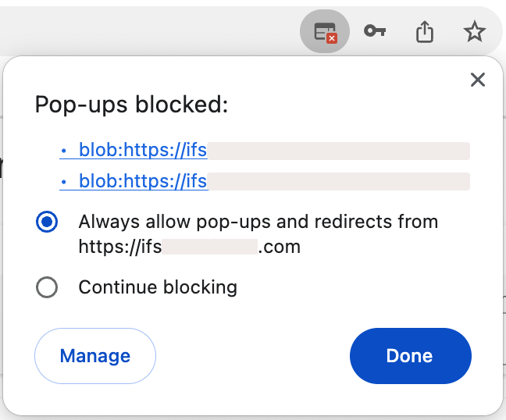Screen dimensions: 506x420
Task: Click the red X badge on the pop-up icon
Action: pyautogui.click(x=332, y=37)
